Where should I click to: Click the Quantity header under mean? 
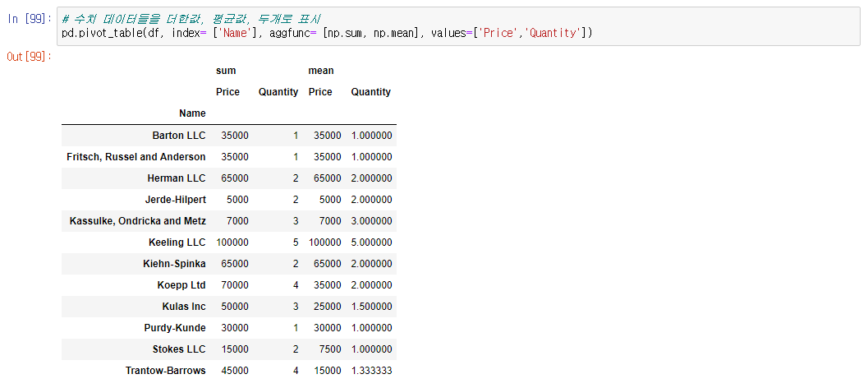371,92
